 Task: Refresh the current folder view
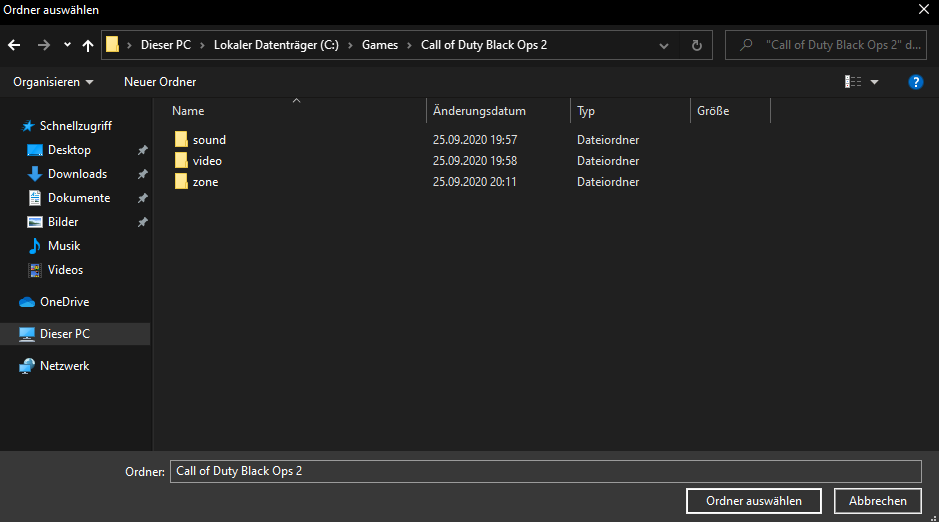click(x=696, y=45)
